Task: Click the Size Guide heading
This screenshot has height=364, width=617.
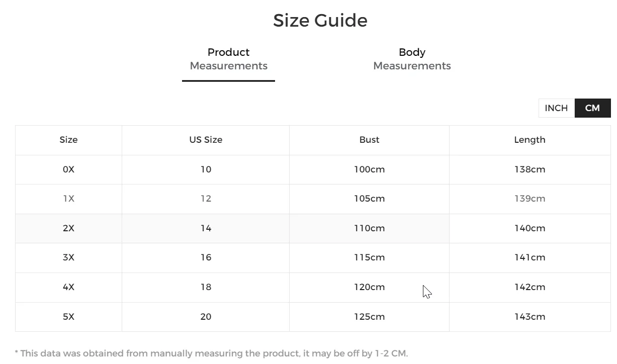Action: tap(320, 21)
